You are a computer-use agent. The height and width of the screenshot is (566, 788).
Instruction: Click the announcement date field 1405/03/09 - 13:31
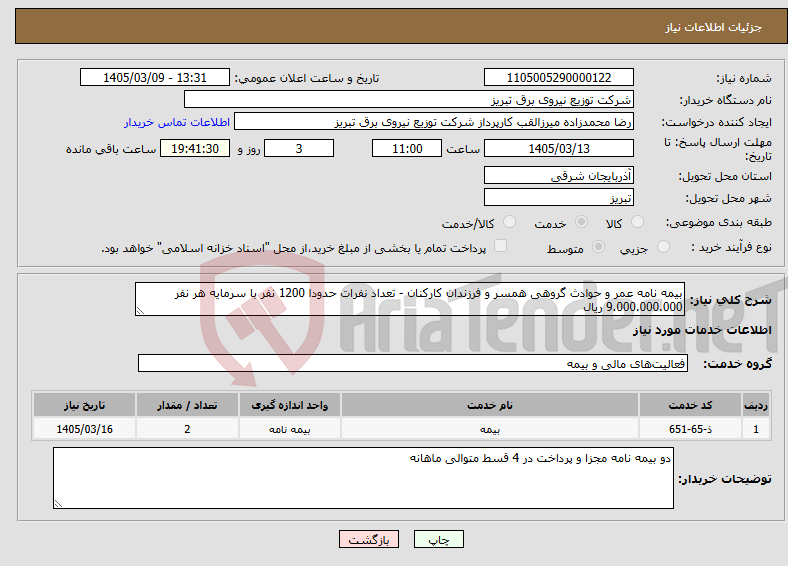[x=155, y=77]
